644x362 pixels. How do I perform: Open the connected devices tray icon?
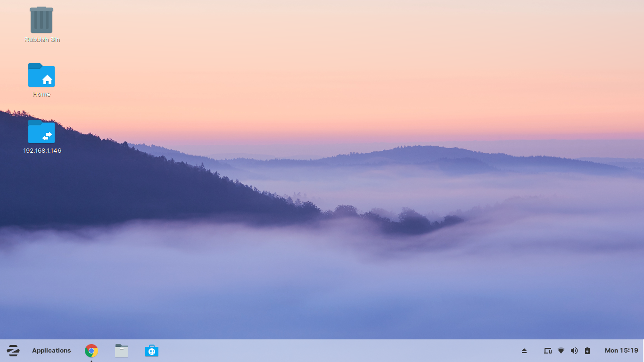pyautogui.click(x=548, y=351)
